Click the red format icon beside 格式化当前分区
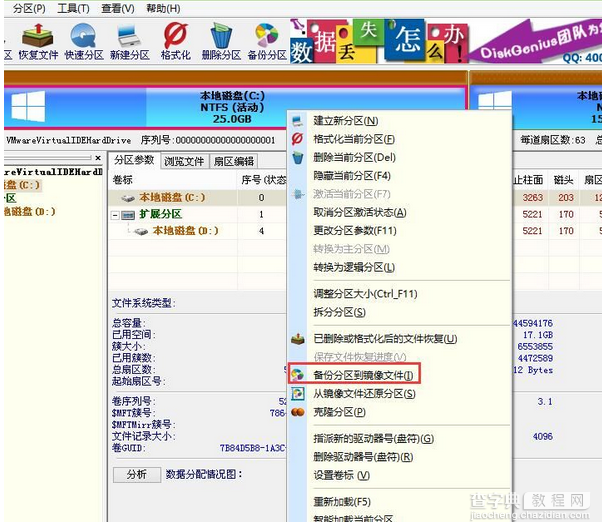The image size is (602, 522). click(298, 139)
